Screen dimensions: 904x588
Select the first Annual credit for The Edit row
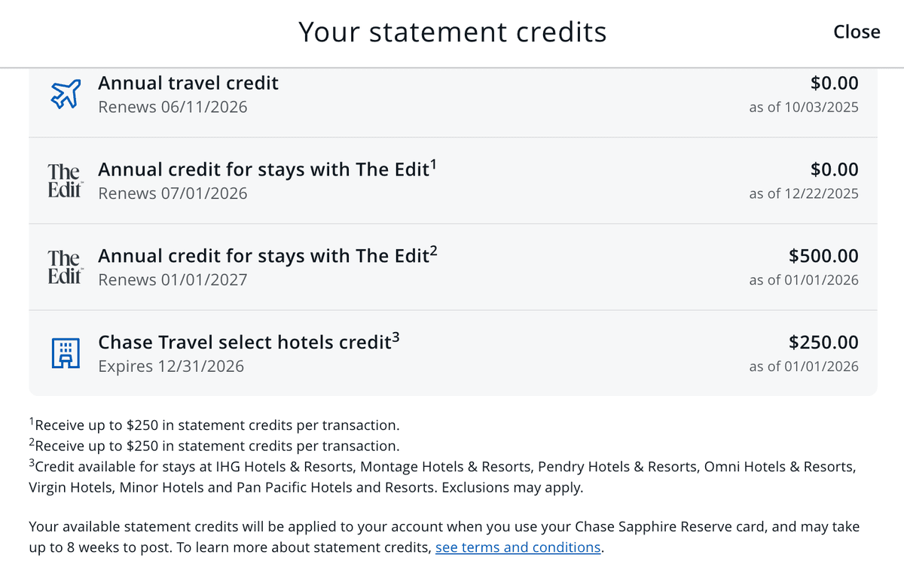point(452,181)
